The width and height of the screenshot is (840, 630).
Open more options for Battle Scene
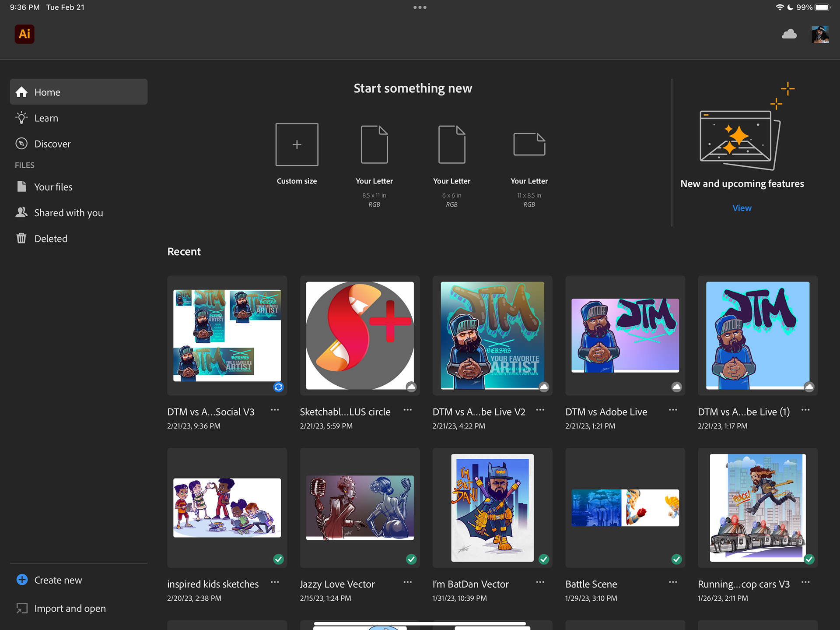pos(673,582)
